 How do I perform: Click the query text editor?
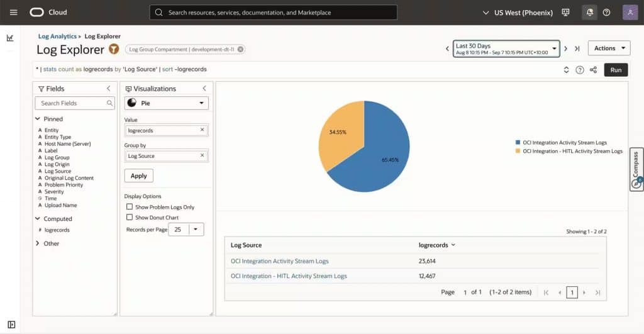pos(296,69)
